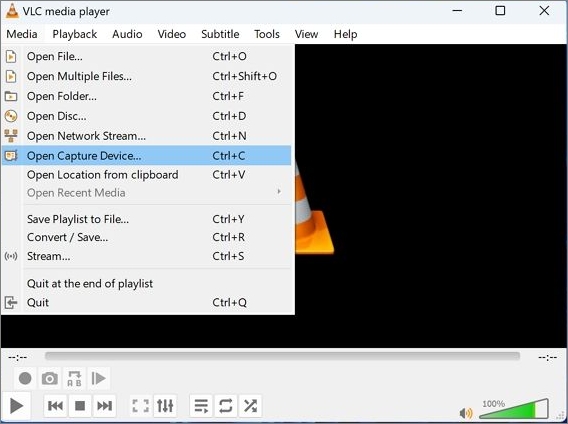Click the Next media button
The height and width of the screenshot is (424, 568).
104,406
